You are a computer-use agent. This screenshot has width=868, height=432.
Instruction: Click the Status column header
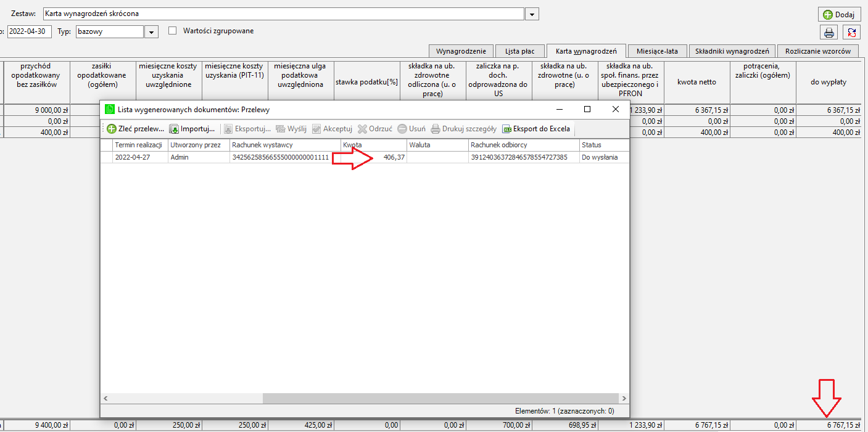click(x=603, y=145)
